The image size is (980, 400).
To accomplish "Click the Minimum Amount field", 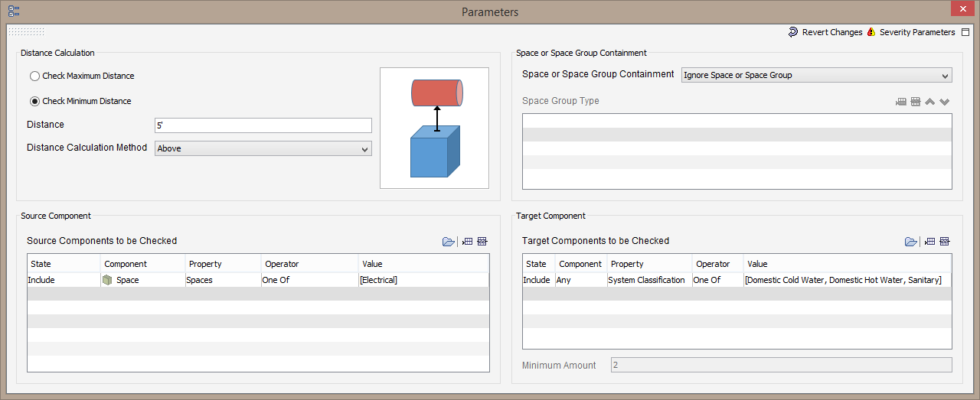I will (x=782, y=365).
